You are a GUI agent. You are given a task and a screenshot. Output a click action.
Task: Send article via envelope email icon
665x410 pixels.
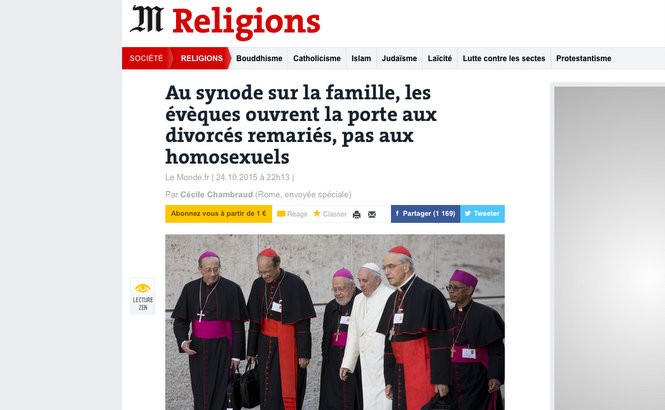click(x=372, y=215)
